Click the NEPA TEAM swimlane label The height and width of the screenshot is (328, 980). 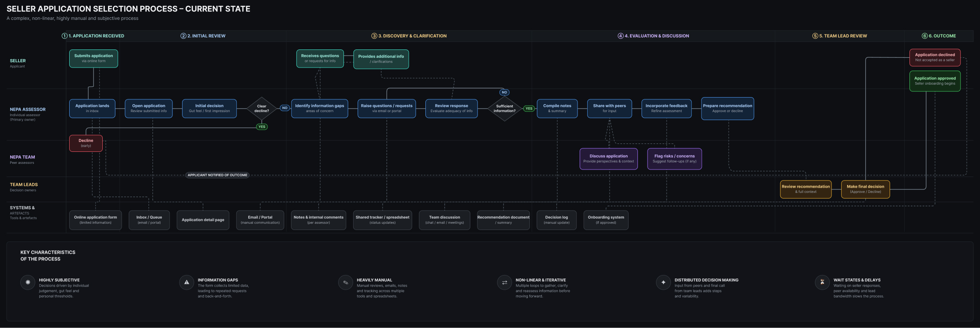coord(22,157)
